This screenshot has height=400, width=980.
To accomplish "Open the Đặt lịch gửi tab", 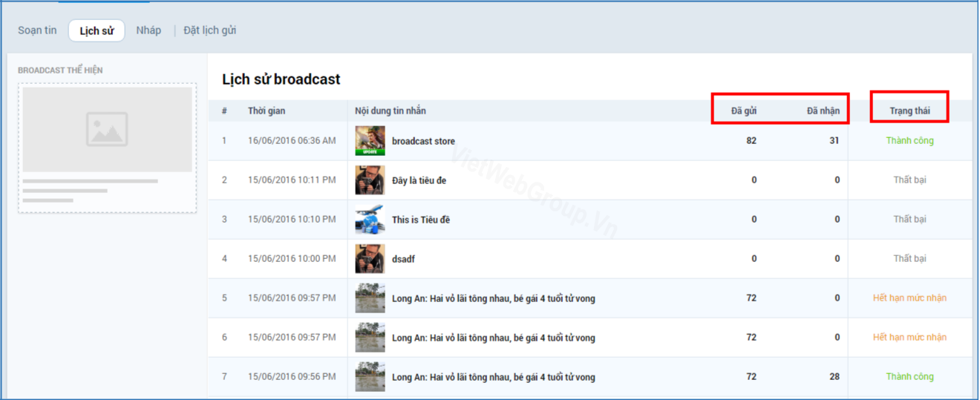I will [210, 30].
